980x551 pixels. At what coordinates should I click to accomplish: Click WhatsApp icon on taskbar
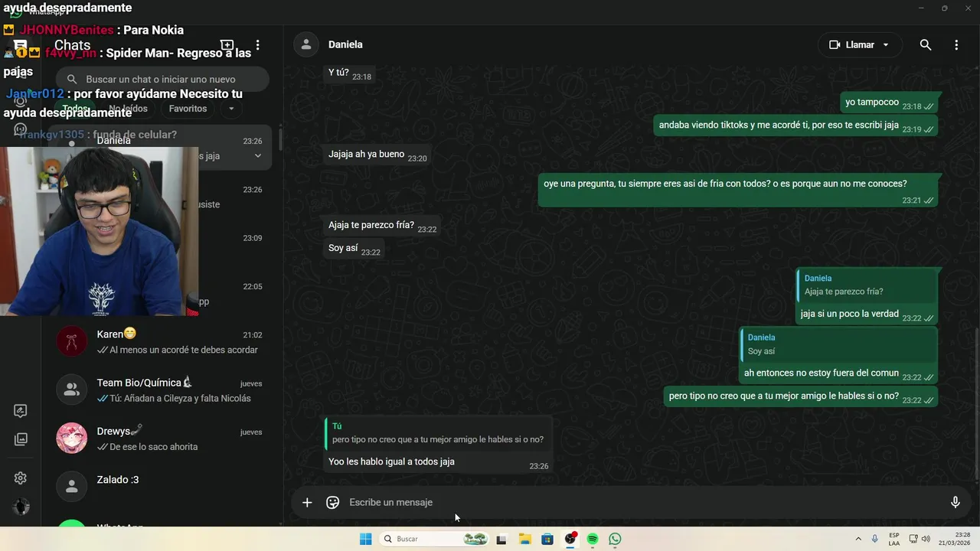[x=615, y=539]
